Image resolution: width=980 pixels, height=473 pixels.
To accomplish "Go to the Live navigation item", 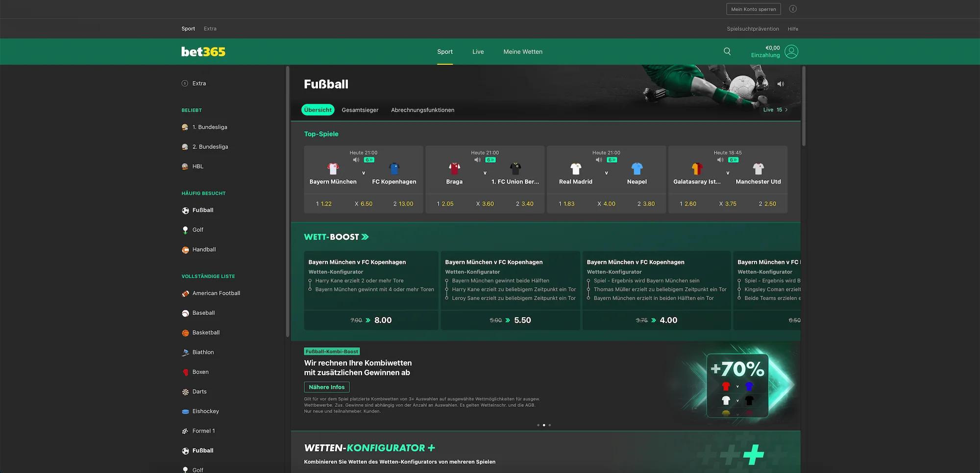I will pyautogui.click(x=478, y=51).
